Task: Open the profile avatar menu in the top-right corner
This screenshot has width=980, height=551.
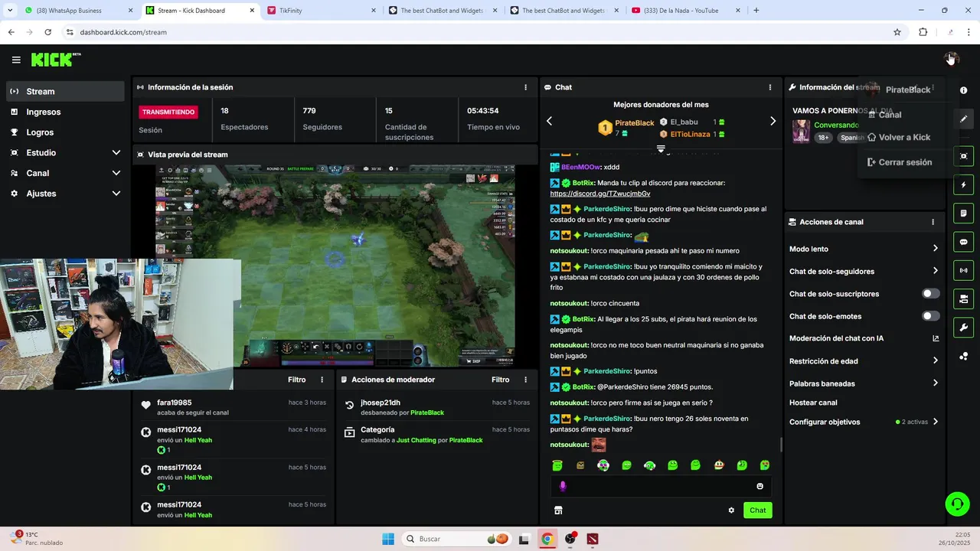Action: [x=951, y=59]
